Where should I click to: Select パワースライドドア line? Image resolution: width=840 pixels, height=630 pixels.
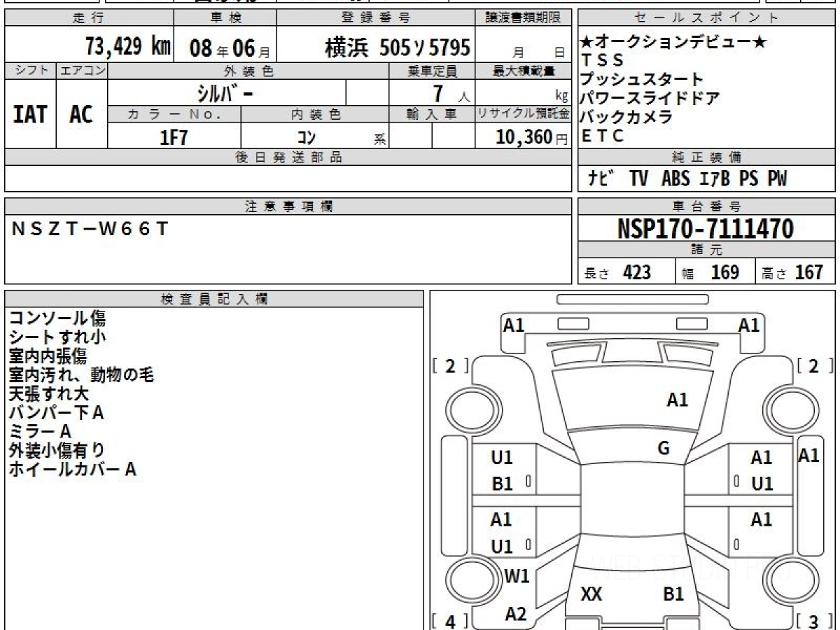(x=650, y=98)
